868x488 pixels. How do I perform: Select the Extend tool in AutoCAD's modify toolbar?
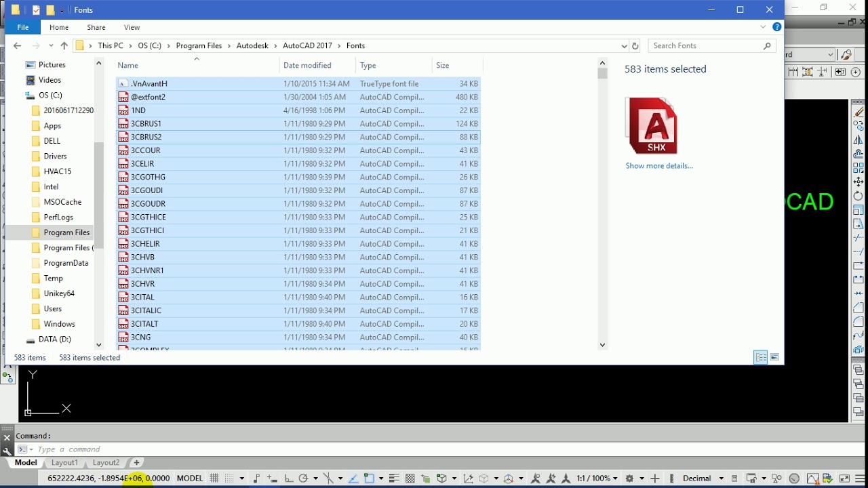pyautogui.click(x=859, y=251)
